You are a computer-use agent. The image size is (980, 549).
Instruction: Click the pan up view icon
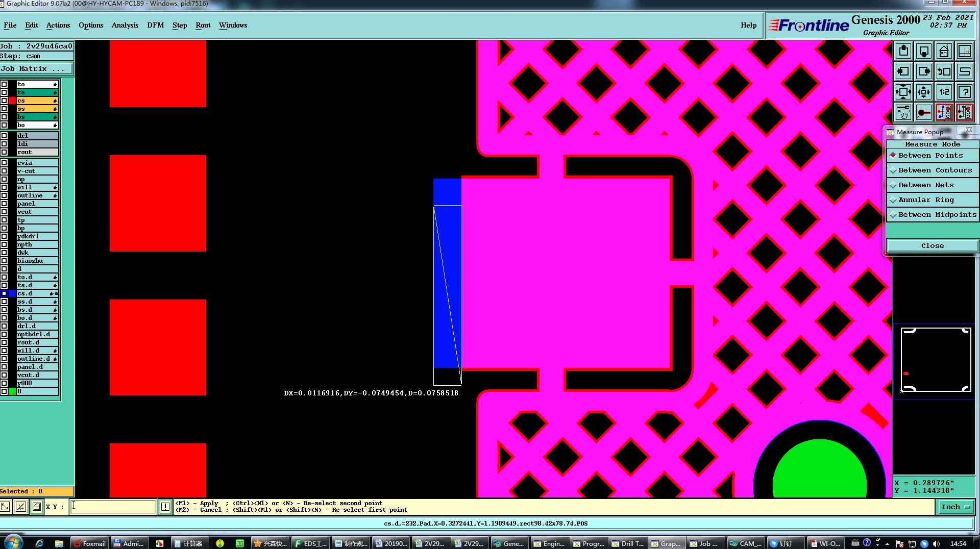tap(903, 51)
